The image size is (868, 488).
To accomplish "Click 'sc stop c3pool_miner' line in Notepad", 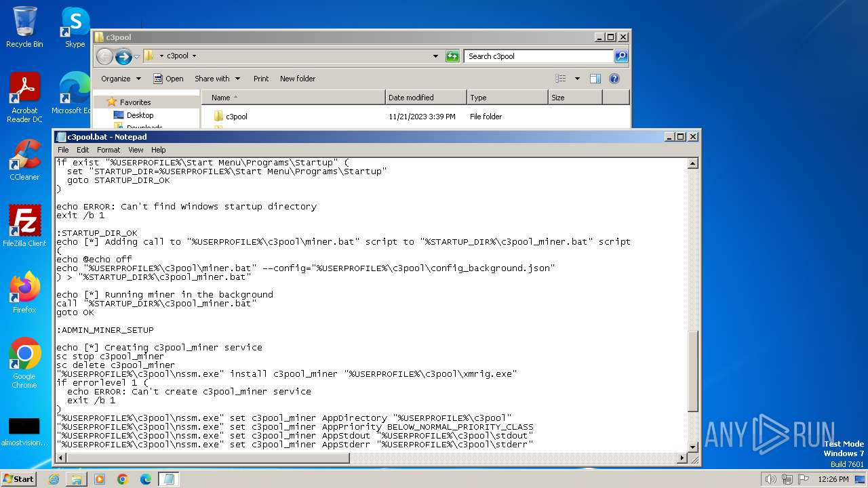I will [x=111, y=357].
